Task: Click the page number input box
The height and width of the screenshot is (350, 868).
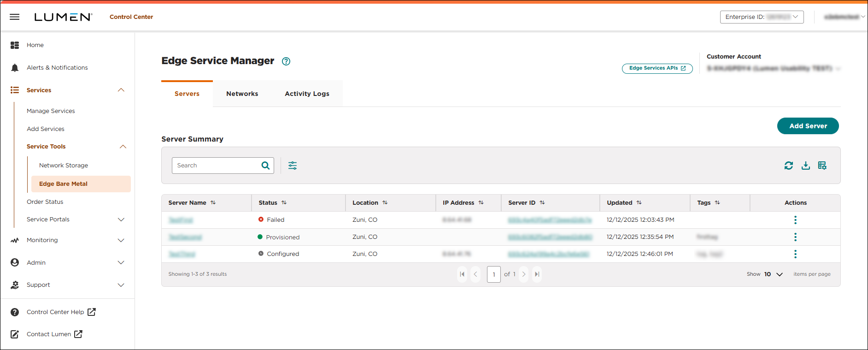Action: [x=494, y=274]
